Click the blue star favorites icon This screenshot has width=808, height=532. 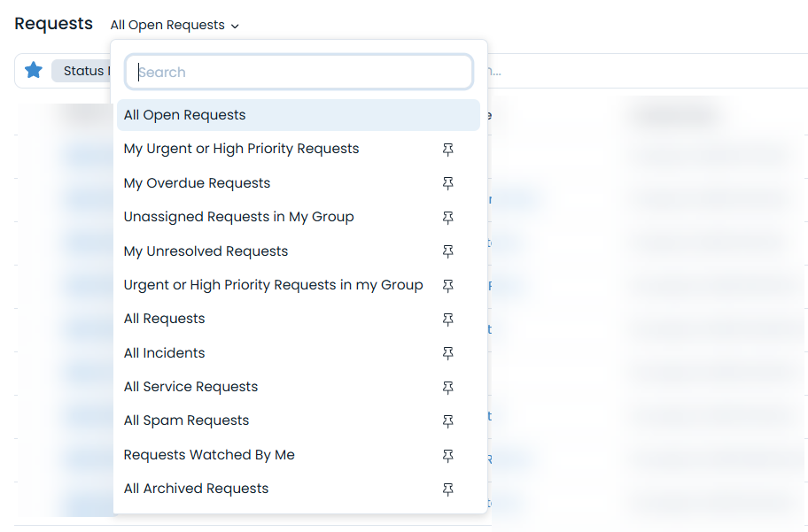(34, 70)
